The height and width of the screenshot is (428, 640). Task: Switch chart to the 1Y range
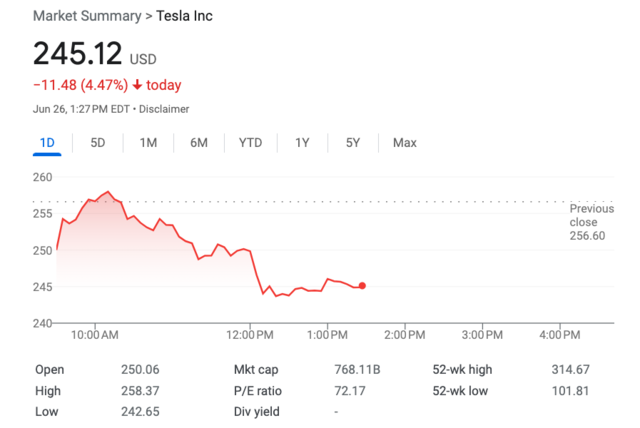point(302,142)
